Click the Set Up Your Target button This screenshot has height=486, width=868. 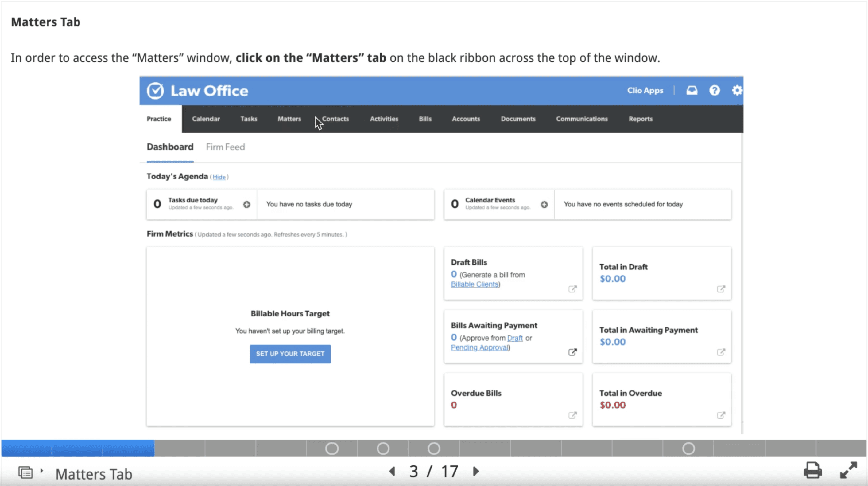pyautogui.click(x=290, y=354)
